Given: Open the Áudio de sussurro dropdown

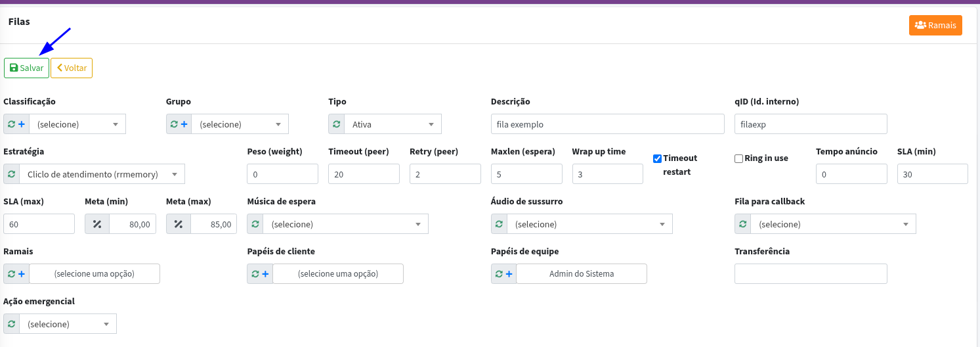Looking at the screenshot, I should (x=589, y=224).
